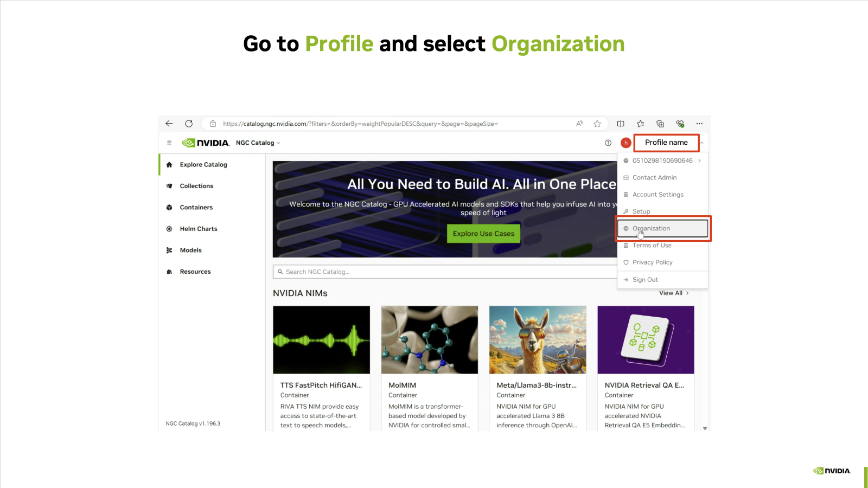The image size is (868, 488).
Task: Go to Collections in the sidebar
Action: click(212, 186)
